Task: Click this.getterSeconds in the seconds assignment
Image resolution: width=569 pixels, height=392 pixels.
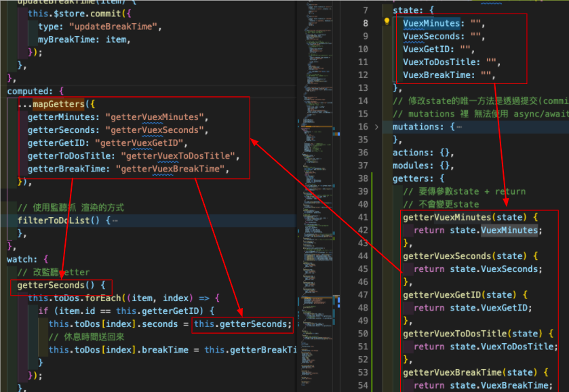Action: click(x=241, y=324)
